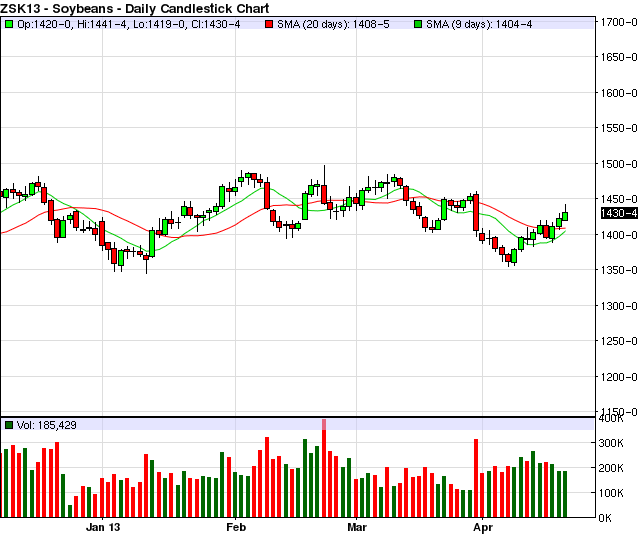Click the 1650-0 price axis label

click(x=619, y=57)
